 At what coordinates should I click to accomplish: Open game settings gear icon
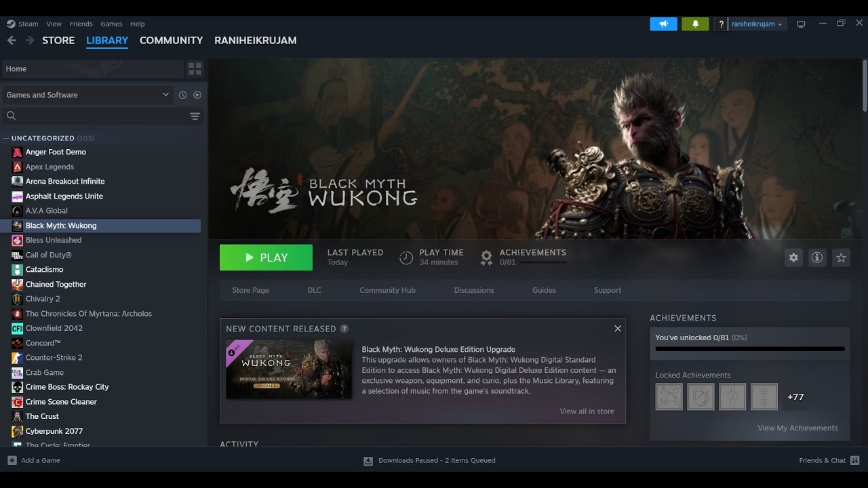click(793, 258)
